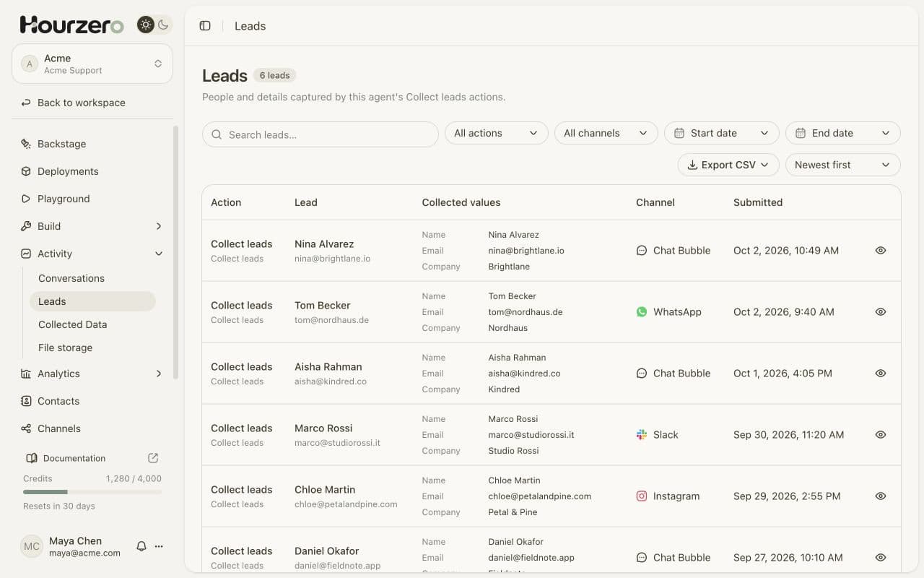Image resolution: width=924 pixels, height=578 pixels.
Task: Open Collected Data under Activity
Action: click(92, 324)
